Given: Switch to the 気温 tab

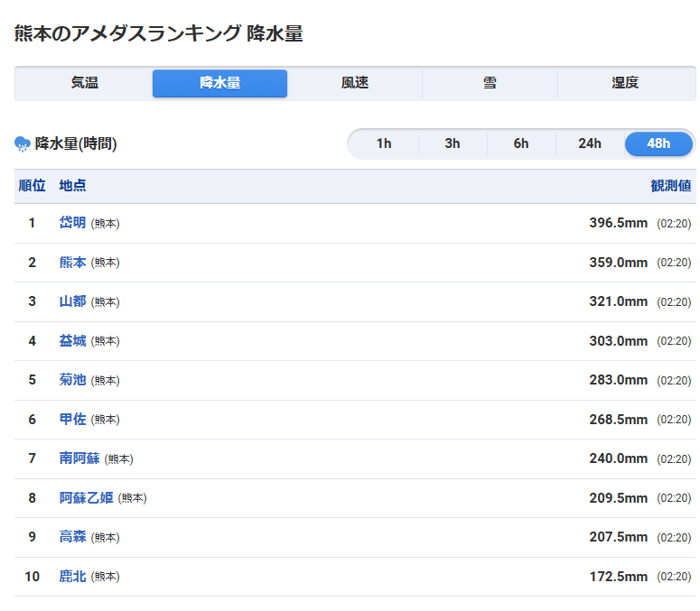Looking at the screenshot, I should 84,83.
